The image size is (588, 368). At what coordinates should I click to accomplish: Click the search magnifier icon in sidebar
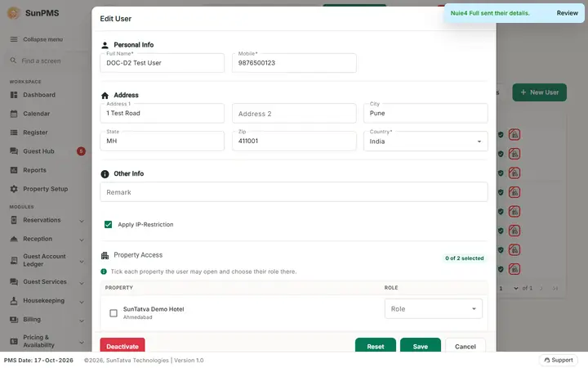pyautogui.click(x=13, y=61)
